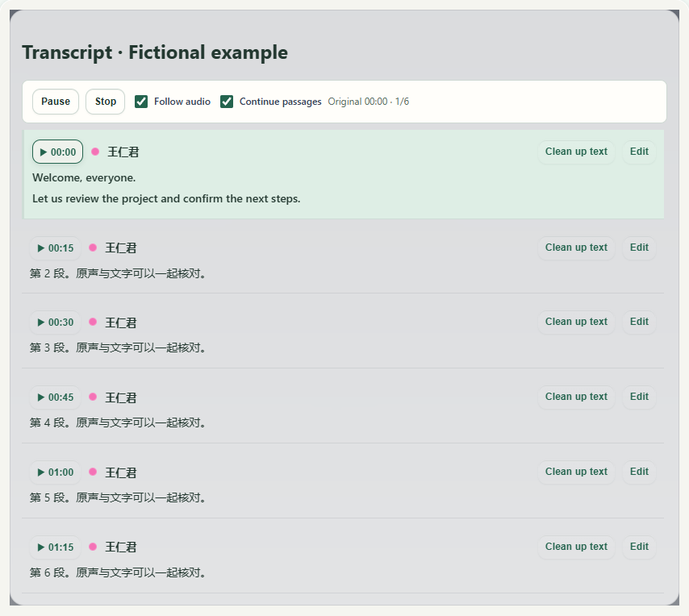This screenshot has width=689, height=616.
Task: Select speaker name 王仁君 in 01:00 passage
Action: [x=121, y=472]
